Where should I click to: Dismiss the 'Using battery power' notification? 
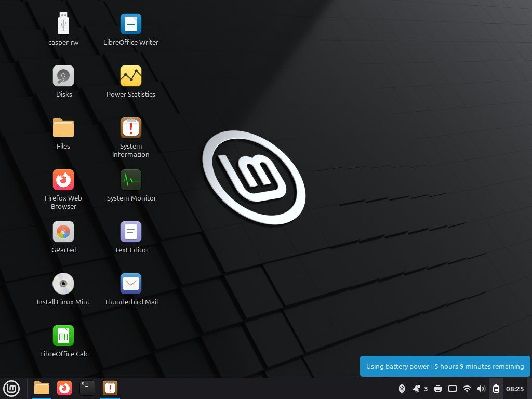pos(445,366)
